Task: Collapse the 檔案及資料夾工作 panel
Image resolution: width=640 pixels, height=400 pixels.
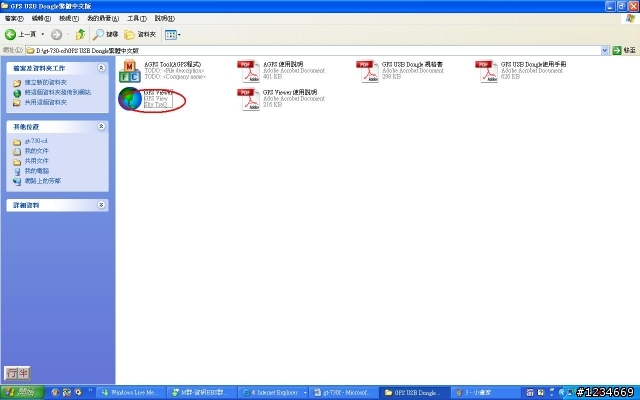Action: coord(101,68)
